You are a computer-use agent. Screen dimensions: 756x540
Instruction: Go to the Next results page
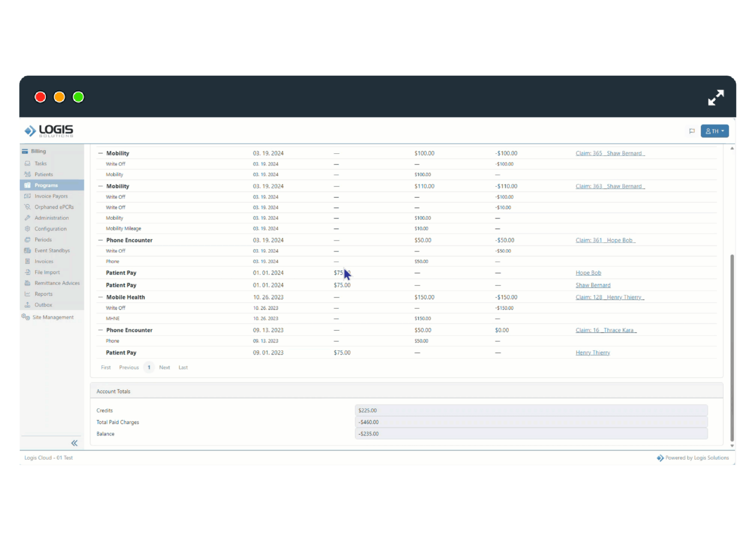point(164,367)
